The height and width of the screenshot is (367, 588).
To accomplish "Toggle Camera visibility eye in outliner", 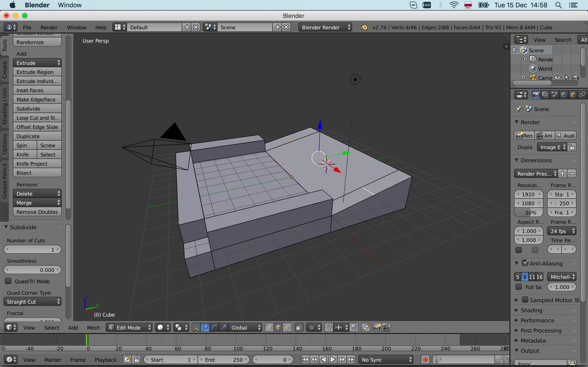I will pyautogui.click(x=558, y=78).
